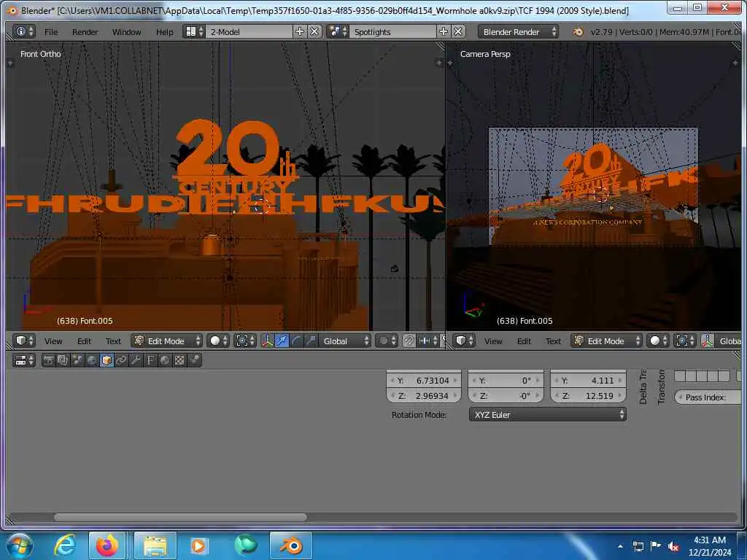Open Texture properties tab

point(179,360)
